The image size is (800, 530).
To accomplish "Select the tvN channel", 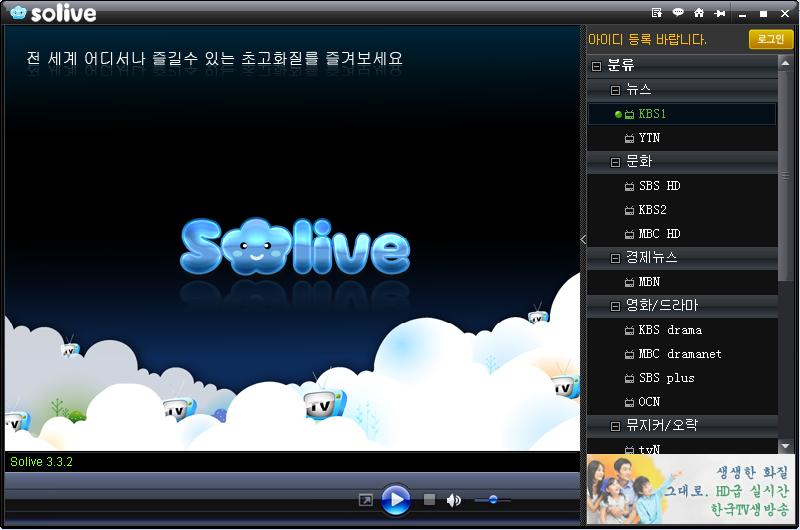I will tap(682, 446).
